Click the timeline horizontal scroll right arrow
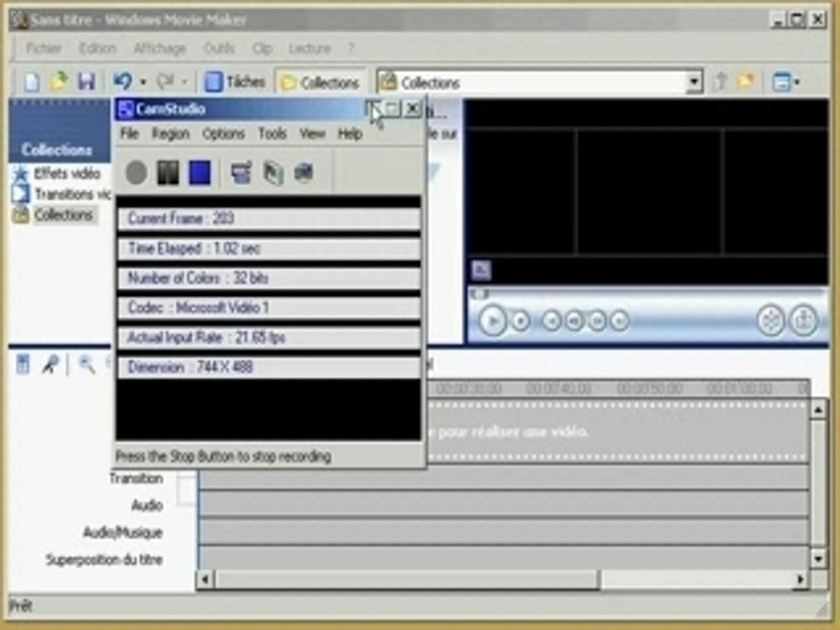 (800, 579)
